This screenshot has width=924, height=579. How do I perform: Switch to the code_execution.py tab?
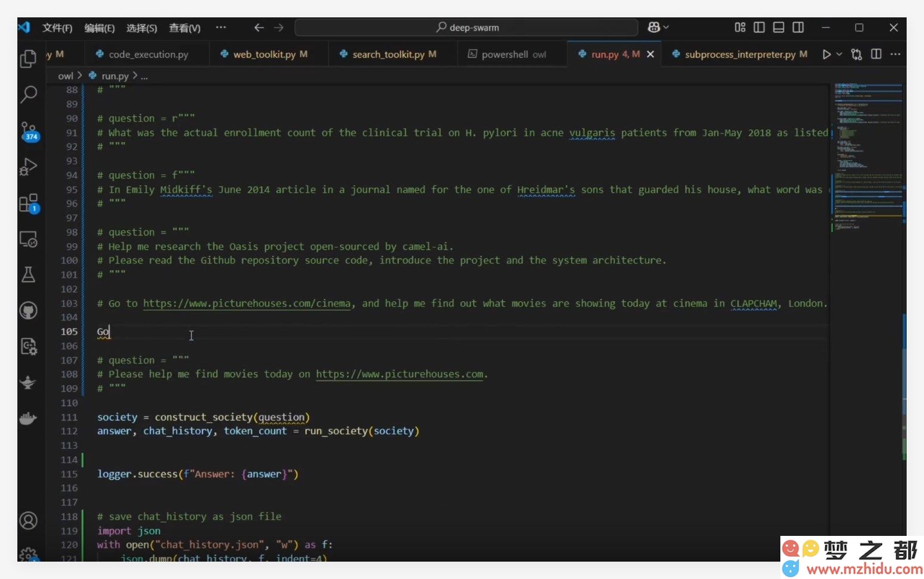tap(147, 54)
